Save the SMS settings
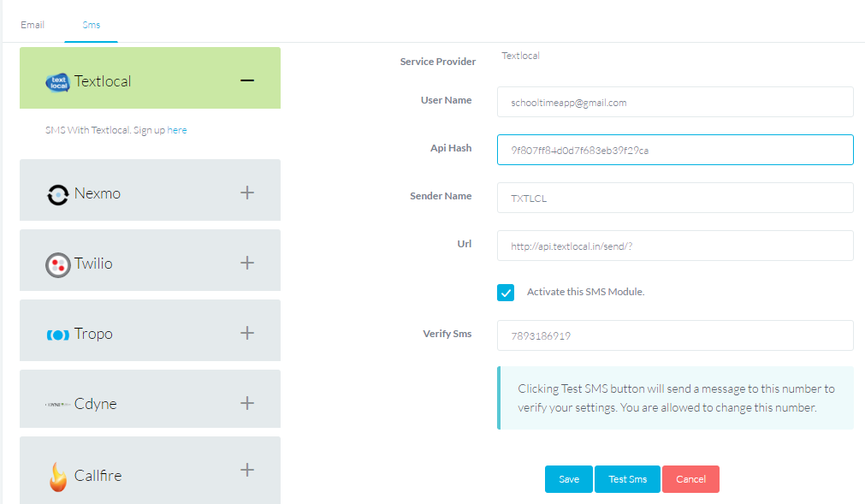This screenshot has width=865, height=504. point(569,479)
